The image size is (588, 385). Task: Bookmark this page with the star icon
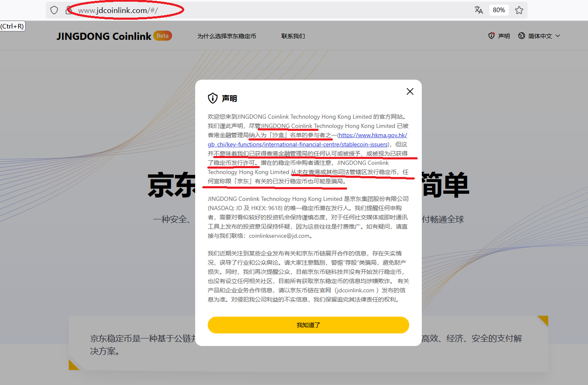click(519, 10)
